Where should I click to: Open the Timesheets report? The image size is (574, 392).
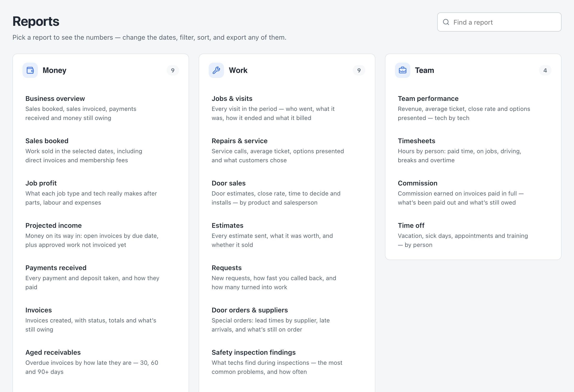click(473, 150)
